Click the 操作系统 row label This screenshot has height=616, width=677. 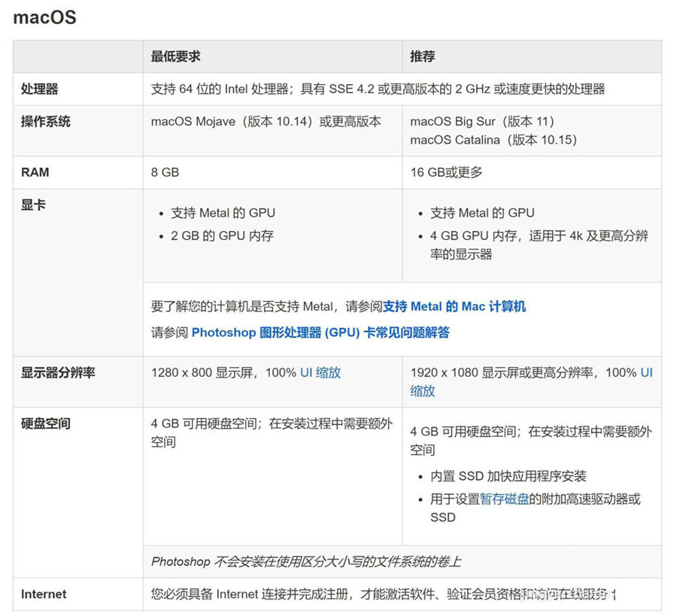pyautogui.click(x=46, y=121)
